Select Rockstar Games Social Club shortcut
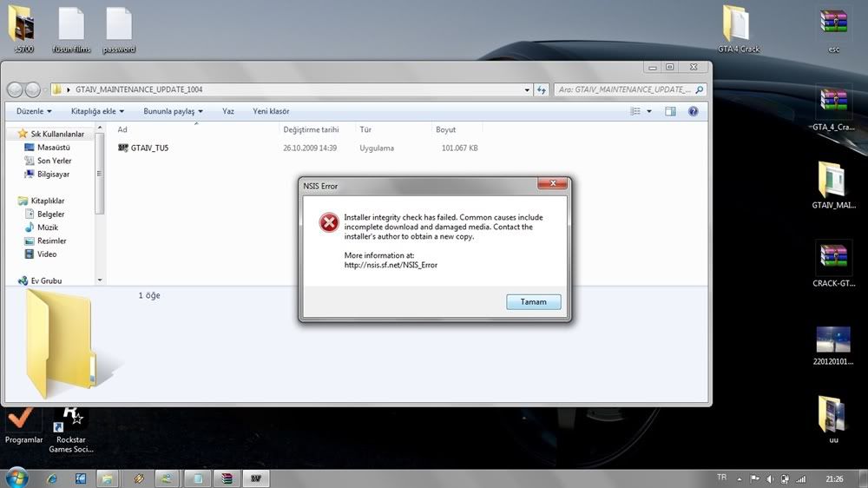Screen dimensions: 868x488 tap(71, 430)
